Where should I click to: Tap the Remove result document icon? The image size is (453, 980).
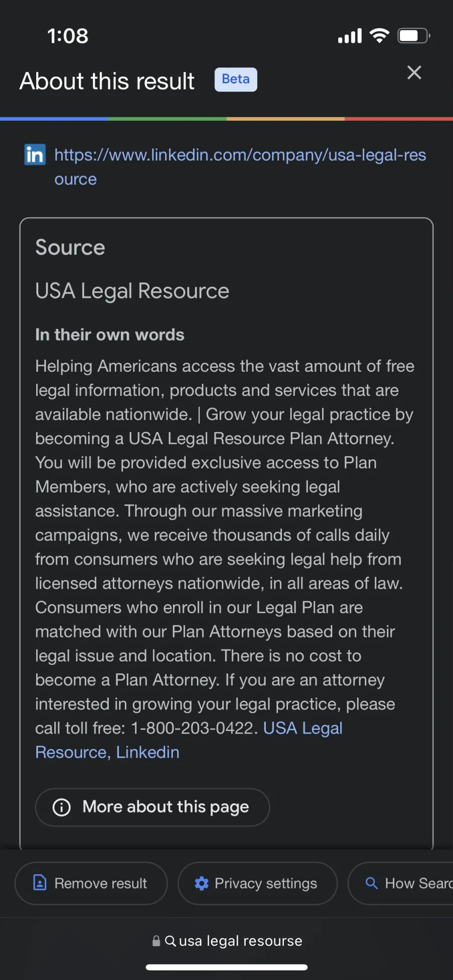40,882
